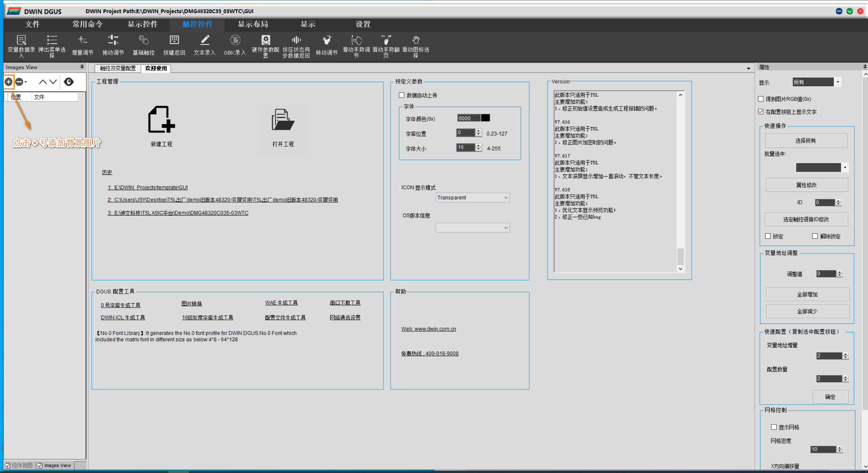Image resolution: width=868 pixels, height=473 pixels.
Task: Open the OS版本信息 dropdown
Action: click(x=473, y=228)
